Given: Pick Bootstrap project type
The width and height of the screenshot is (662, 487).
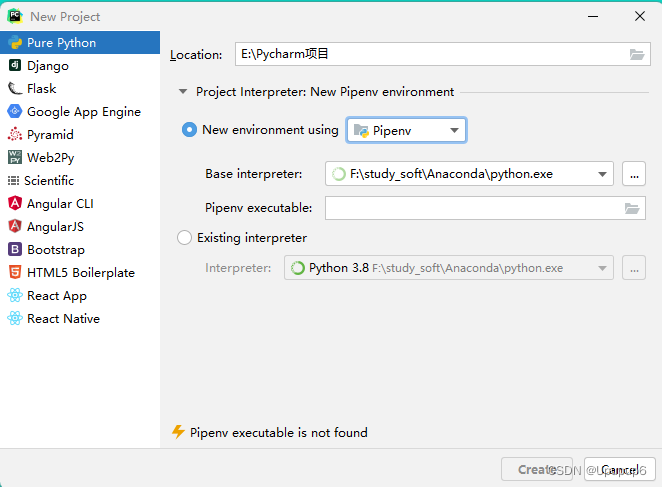Looking at the screenshot, I should tap(80, 250).
